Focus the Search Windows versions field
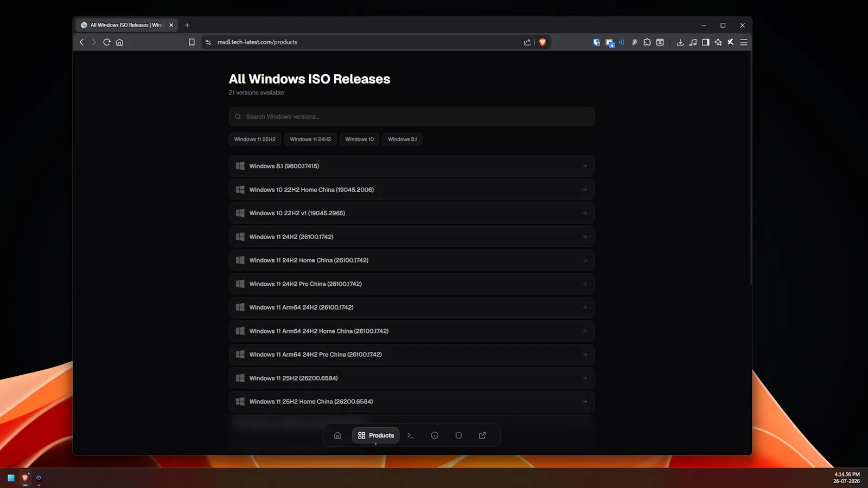This screenshot has height=488, width=868. (412, 117)
